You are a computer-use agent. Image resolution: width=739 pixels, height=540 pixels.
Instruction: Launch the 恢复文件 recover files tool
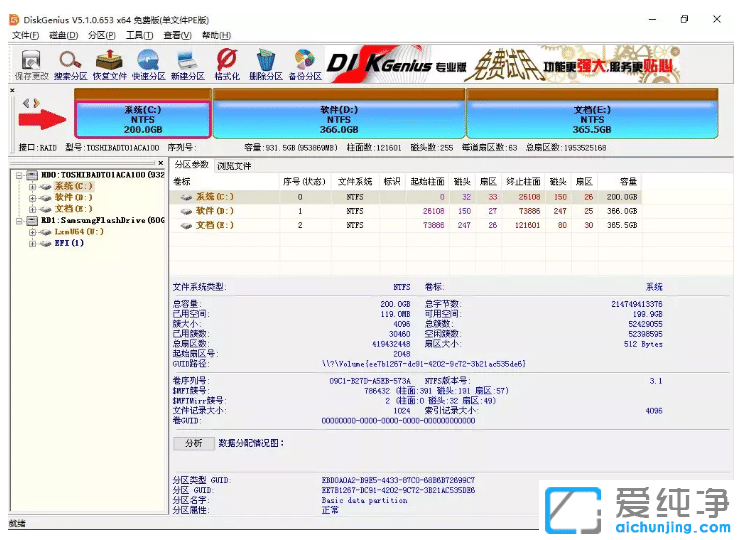point(109,65)
